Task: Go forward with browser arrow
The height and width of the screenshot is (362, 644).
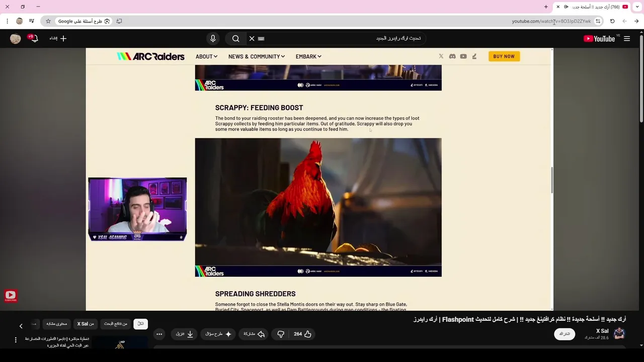Action: 624,21
